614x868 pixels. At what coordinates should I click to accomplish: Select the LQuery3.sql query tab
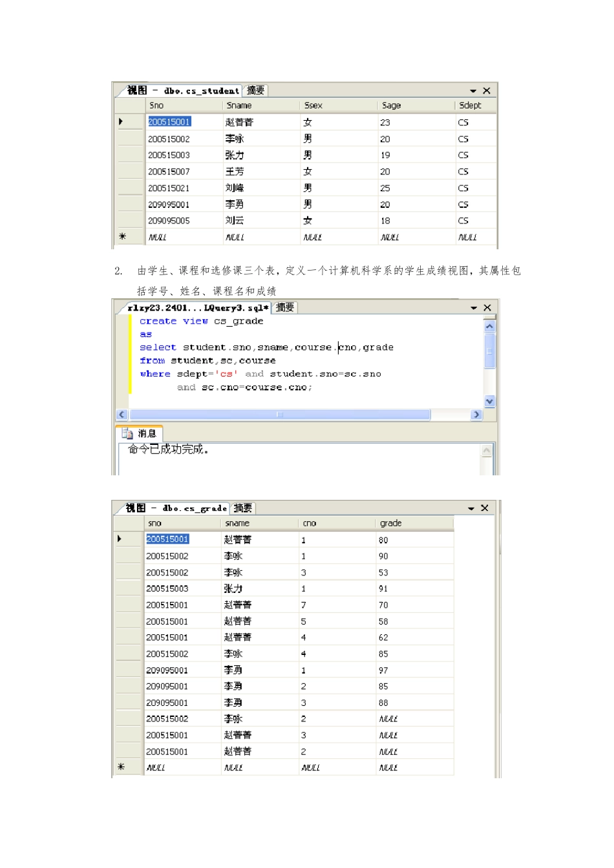pyautogui.click(x=198, y=307)
